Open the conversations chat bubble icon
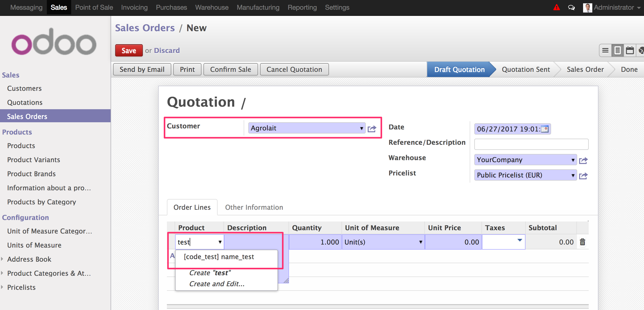The height and width of the screenshot is (310, 644). [x=571, y=8]
